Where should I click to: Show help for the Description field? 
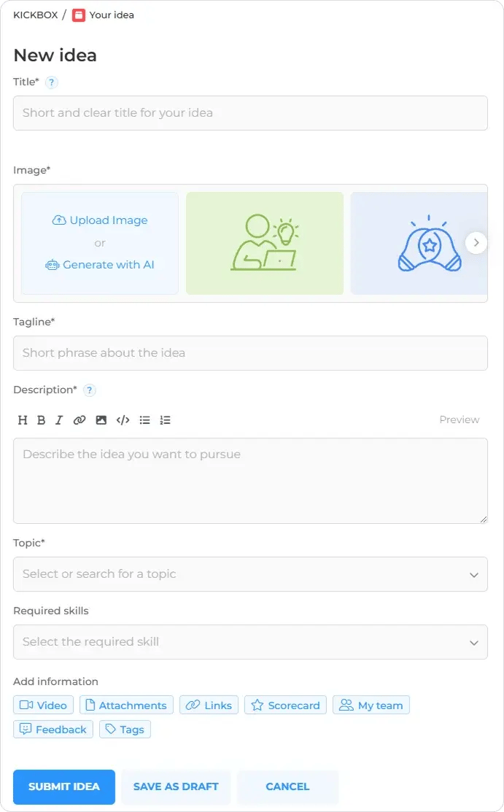click(x=89, y=390)
